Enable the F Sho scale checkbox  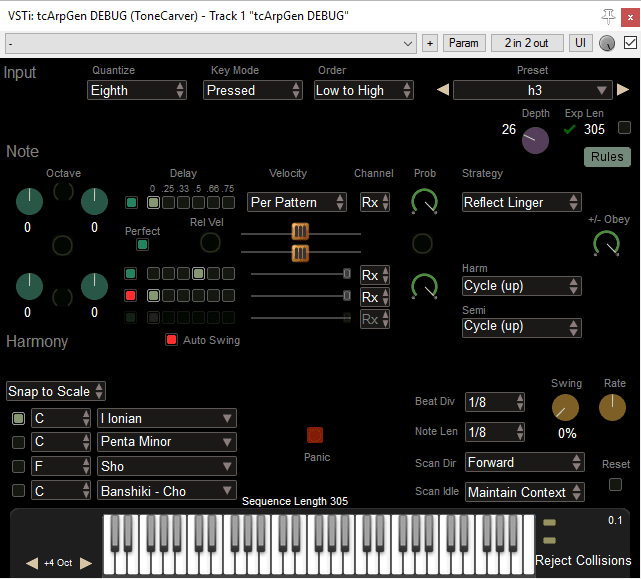[18, 466]
